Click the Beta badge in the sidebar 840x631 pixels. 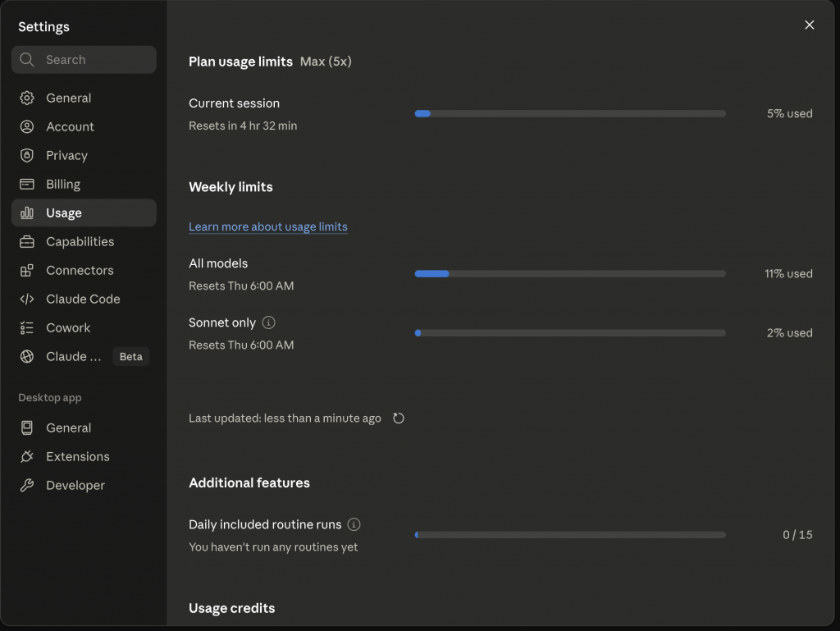tap(130, 357)
